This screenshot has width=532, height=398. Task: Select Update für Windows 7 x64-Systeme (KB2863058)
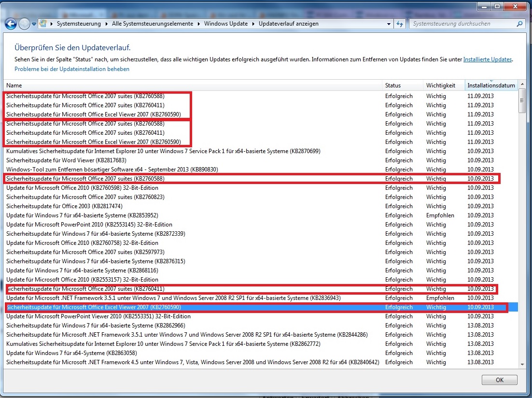pyautogui.click(x=261, y=353)
